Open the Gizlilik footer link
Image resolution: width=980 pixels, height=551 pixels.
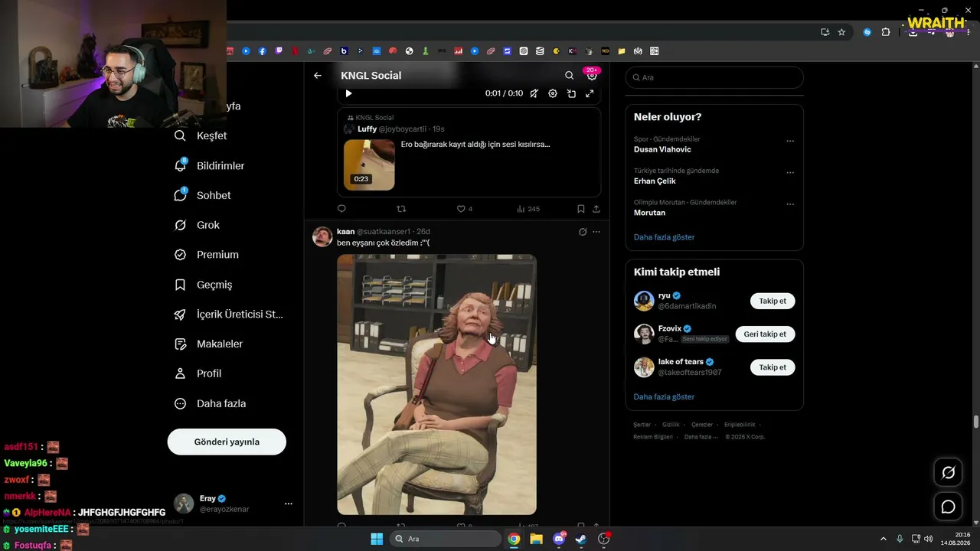[671, 425]
